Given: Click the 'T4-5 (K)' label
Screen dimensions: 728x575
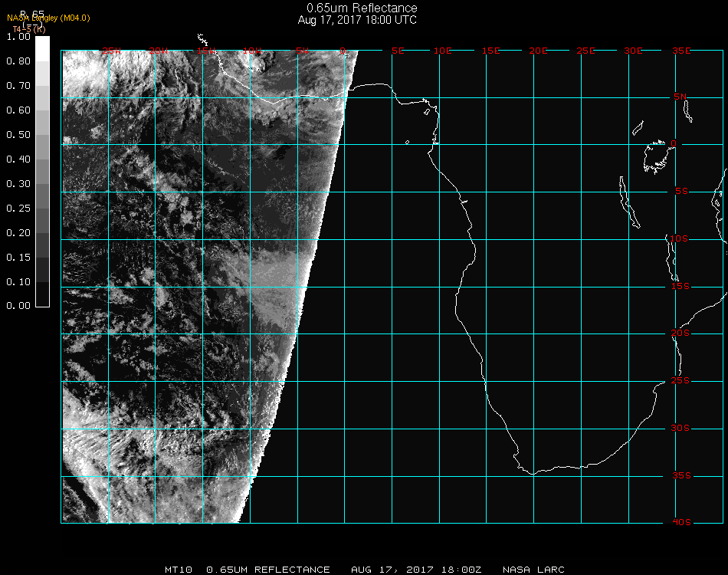Looking at the screenshot, I should (x=29, y=29).
